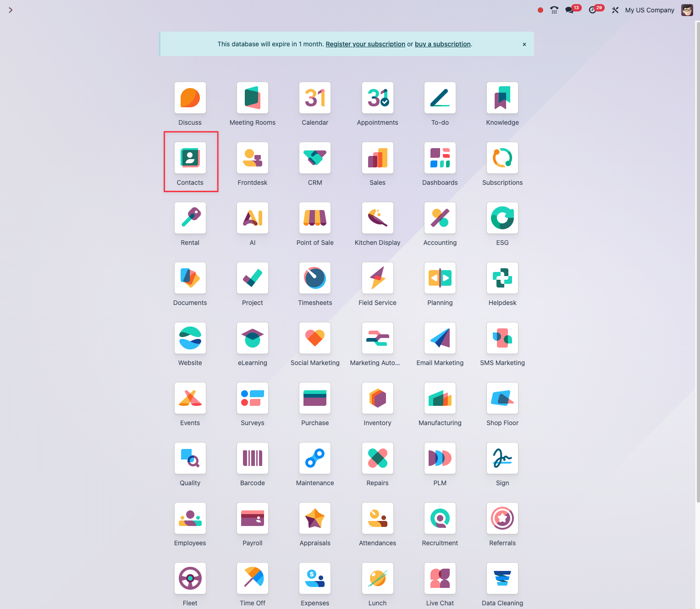The image size is (700, 609).
Task: Launch the Timesheets app
Action: click(x=315, y=278)
